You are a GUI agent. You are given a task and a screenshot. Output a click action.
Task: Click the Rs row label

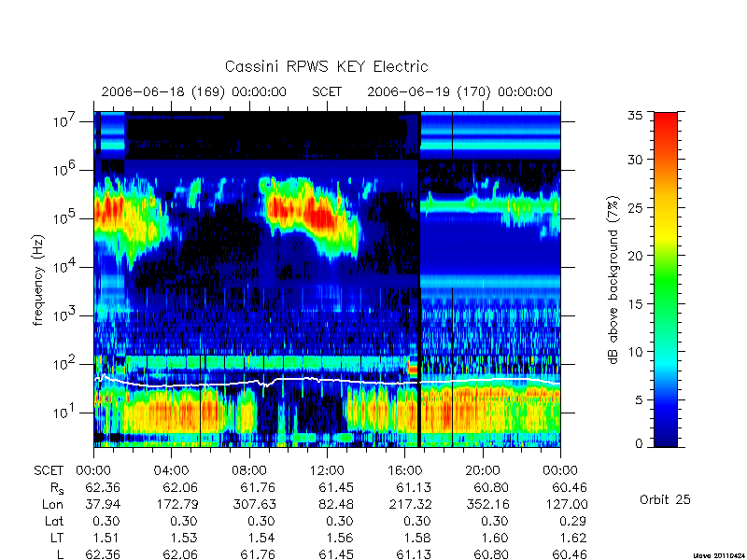click(57, 488)
